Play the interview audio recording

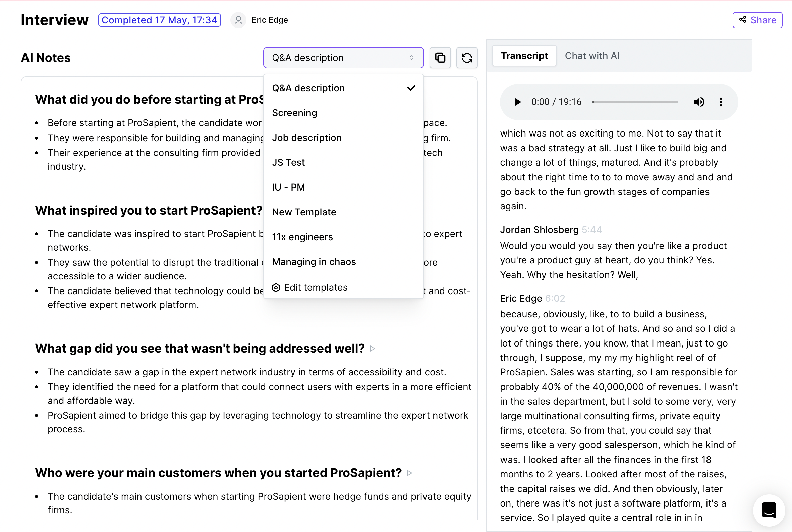pos(517,102)
